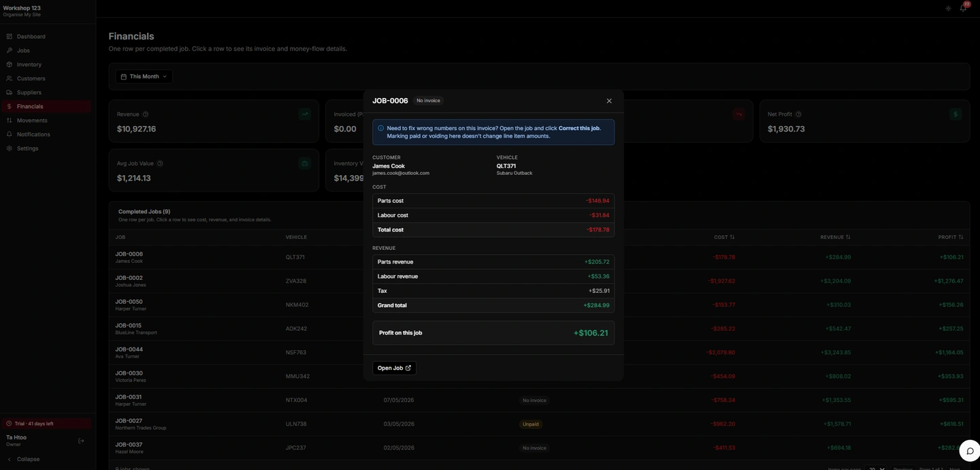Open the Dashboard page from sidebar

(x=46, y=36)
